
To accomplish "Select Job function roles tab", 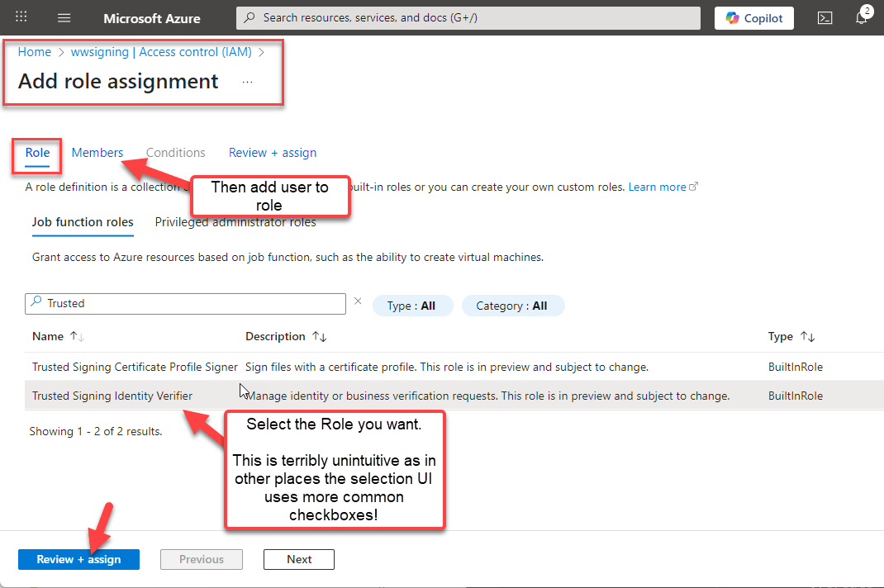I will 83,222.
